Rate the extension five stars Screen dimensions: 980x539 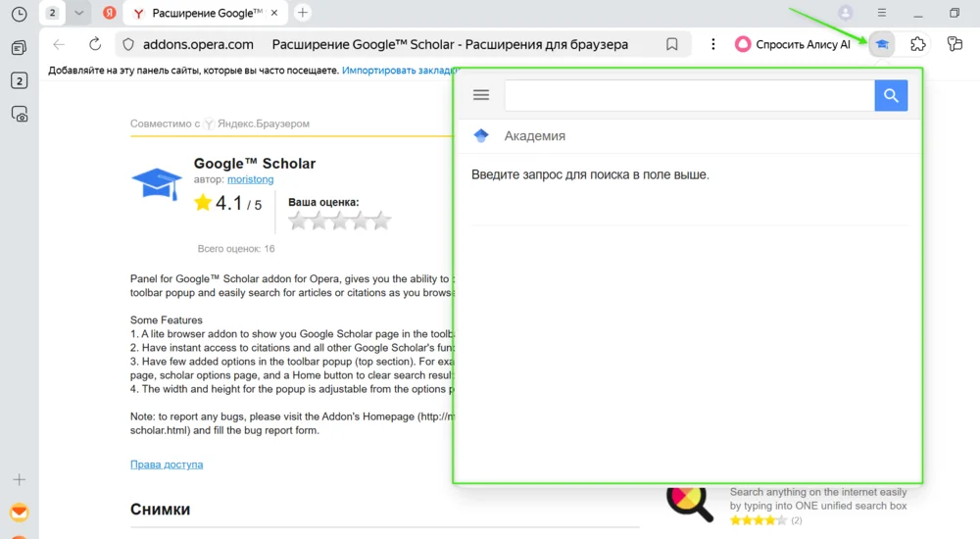pos(381,220)
